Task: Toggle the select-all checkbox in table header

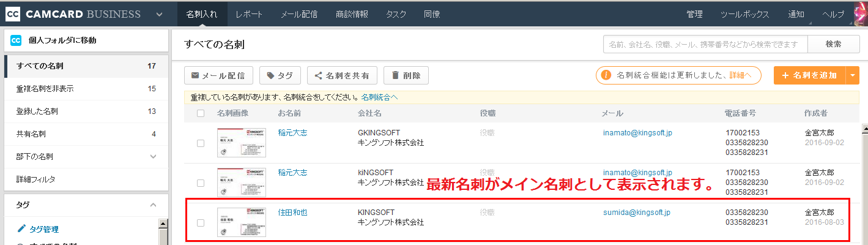Action: pyautogui.click(x=201, y=113)
